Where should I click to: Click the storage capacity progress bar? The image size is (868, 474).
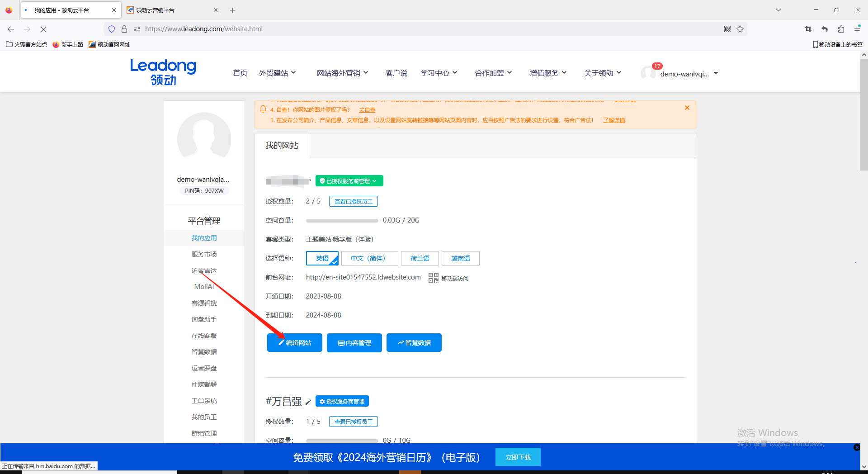coord(342,220)
